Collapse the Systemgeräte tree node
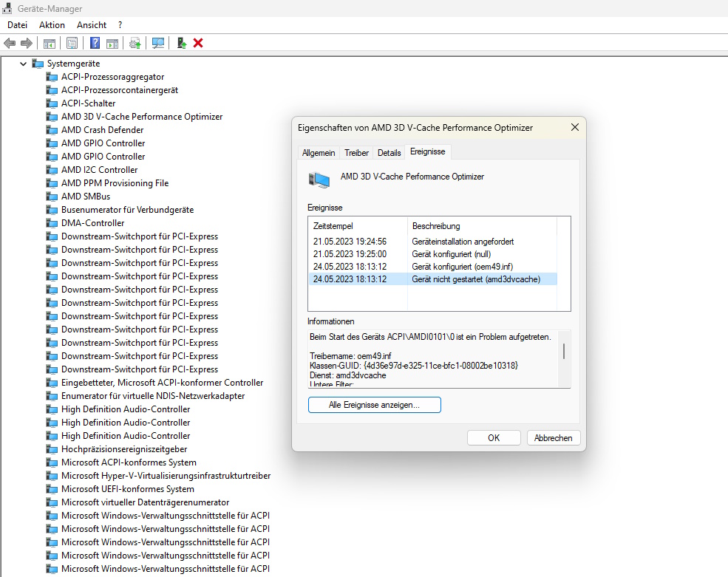728x577 pixels. [x=23, y=64]
